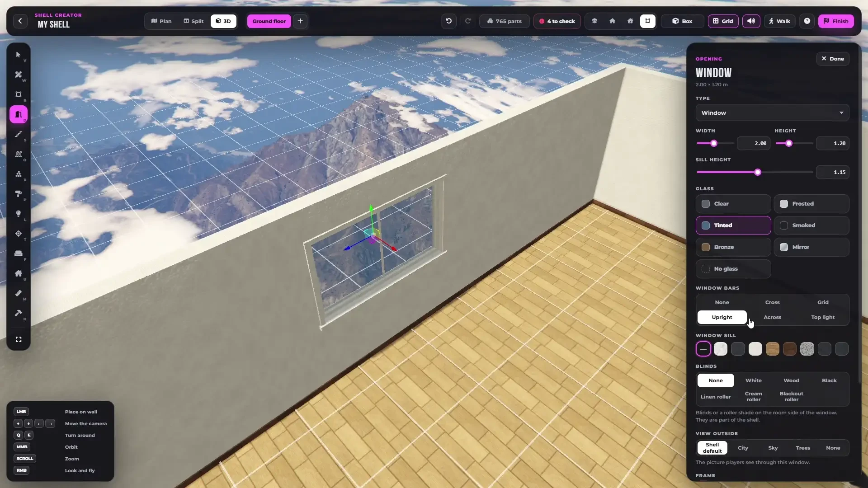
Task: Toggle fullscreen with the expand icon
Action: (19, 339)
